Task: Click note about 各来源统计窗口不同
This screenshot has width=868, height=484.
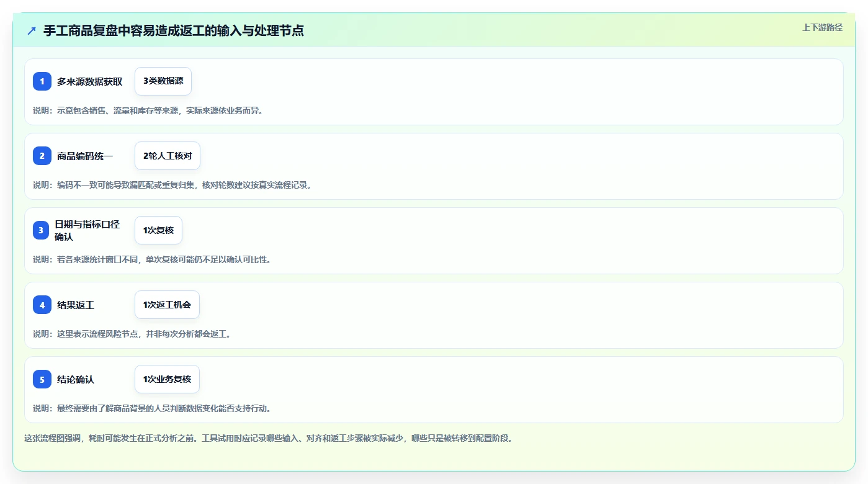Action: click(153, 259)
